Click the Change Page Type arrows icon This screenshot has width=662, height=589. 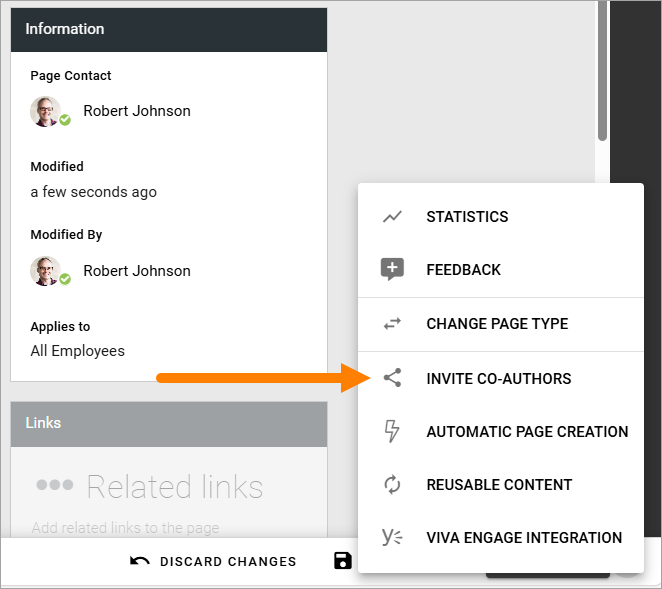(x=392, y=324)
